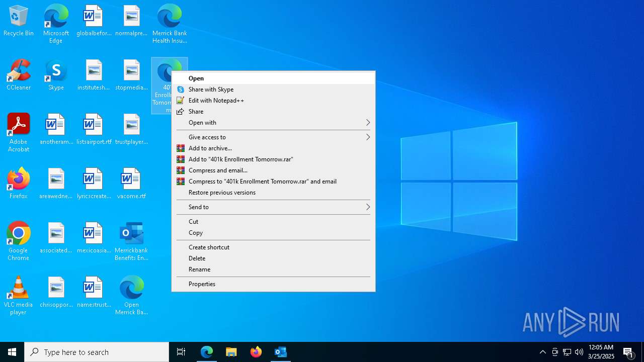Select the namestrust... Word document icon
The image size is (644, 362).
coord(94,293)
